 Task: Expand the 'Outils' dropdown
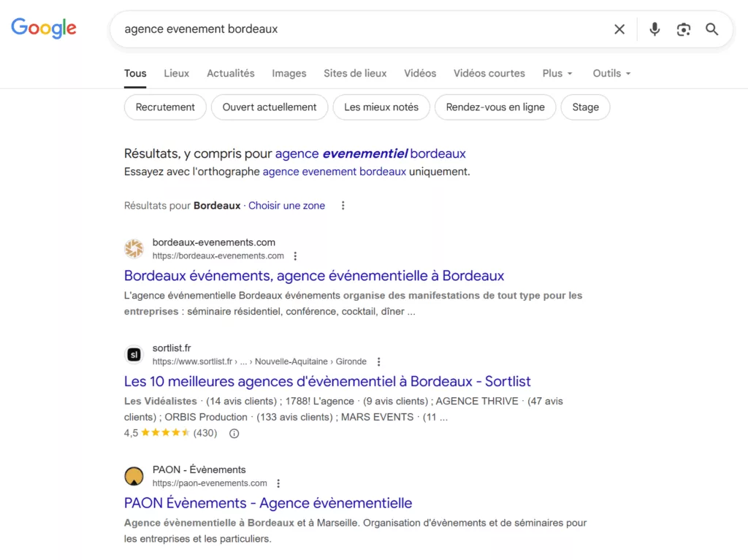click(611, 73)
